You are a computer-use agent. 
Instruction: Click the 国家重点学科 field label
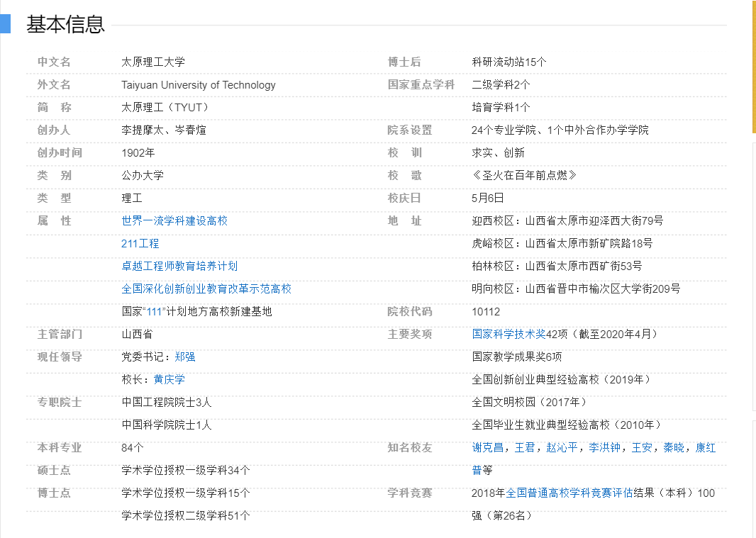tap(421, 84)
